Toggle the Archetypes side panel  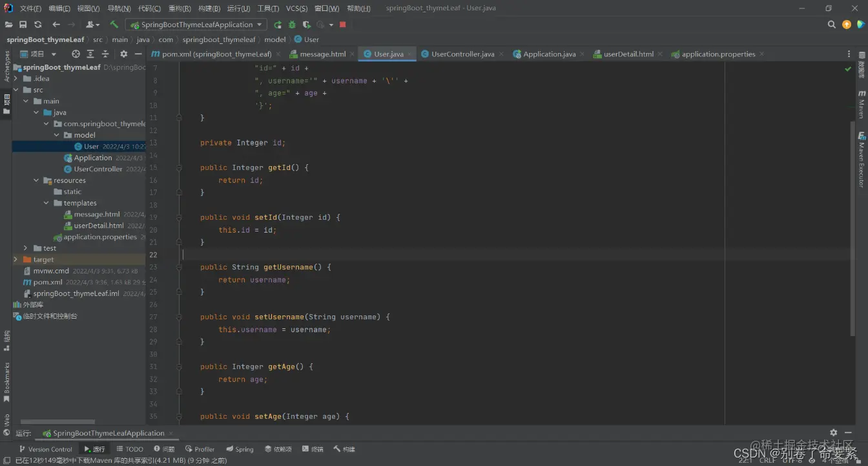pos(7,67)
